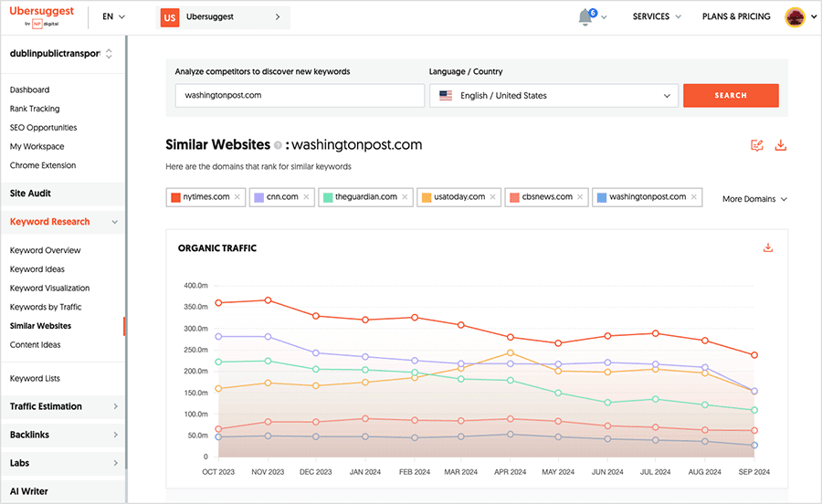Click theguardian.com data point at JUN 2024

[x=607, y=403]
